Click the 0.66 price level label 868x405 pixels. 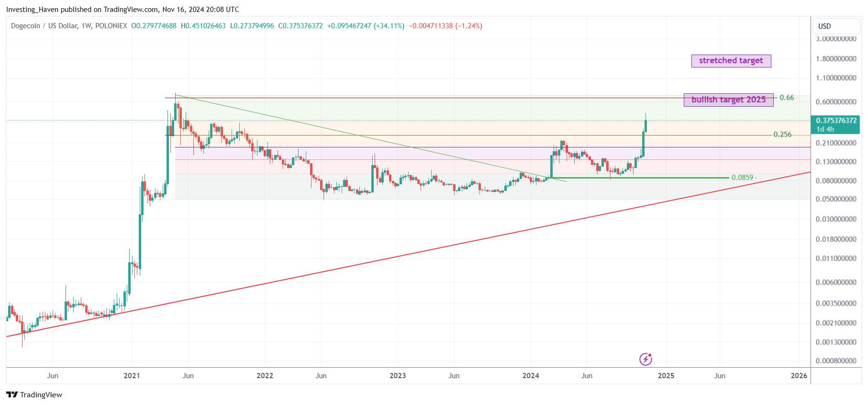click(x=787, y=98)
